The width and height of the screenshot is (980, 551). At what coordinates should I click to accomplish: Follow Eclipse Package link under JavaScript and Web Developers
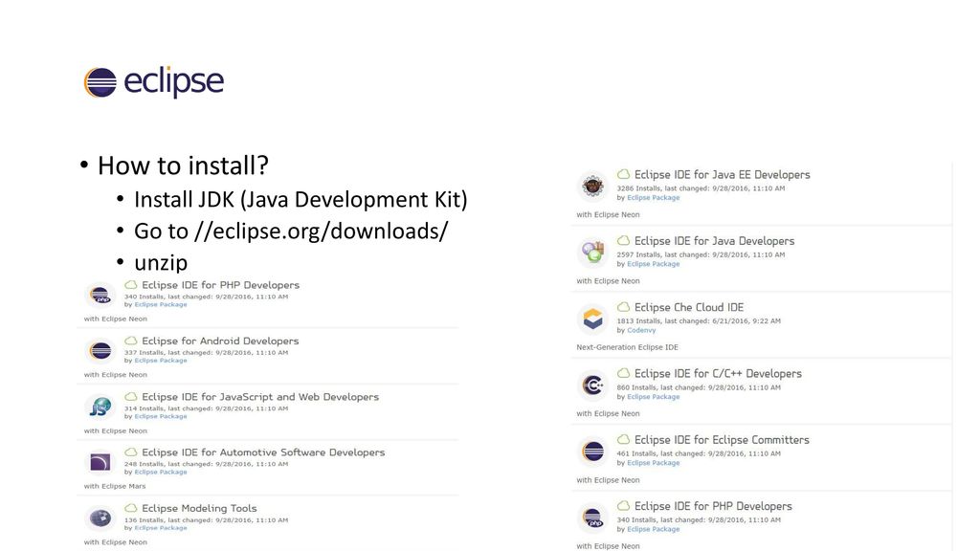(161, 416)
